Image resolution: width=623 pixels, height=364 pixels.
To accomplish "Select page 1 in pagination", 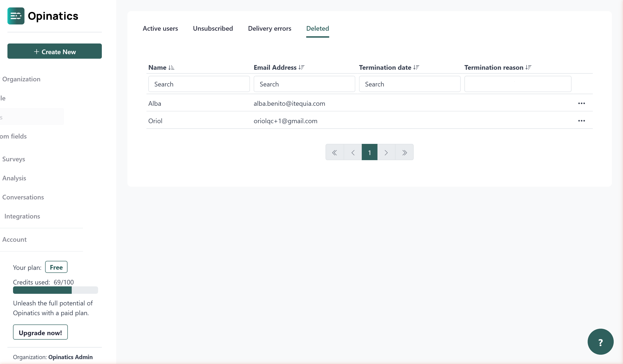I will pos(370,152).
